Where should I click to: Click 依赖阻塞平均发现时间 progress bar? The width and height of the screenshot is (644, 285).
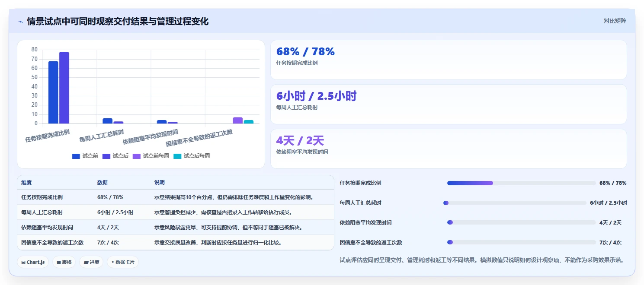click(521, 222)
